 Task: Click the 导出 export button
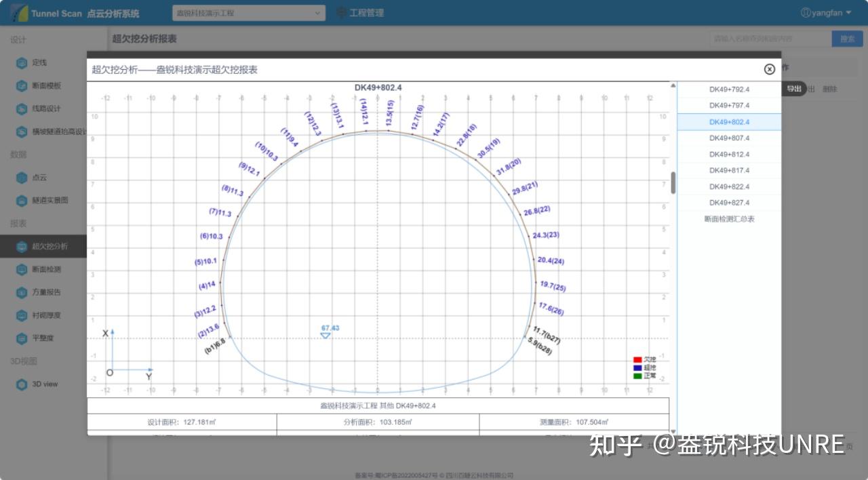793,89
